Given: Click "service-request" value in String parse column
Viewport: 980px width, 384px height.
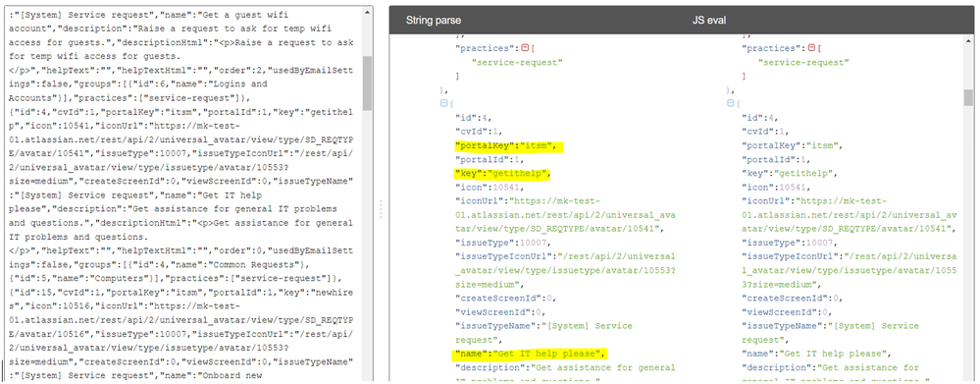Looking at the screenshot, I should pyautogui.click(x=517, y=63).
